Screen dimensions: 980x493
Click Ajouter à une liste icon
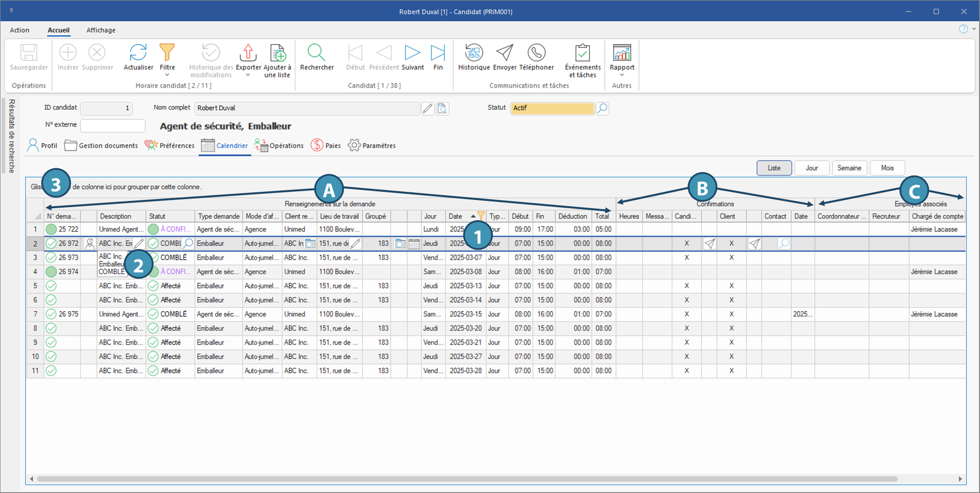click(x=277, y=53)
